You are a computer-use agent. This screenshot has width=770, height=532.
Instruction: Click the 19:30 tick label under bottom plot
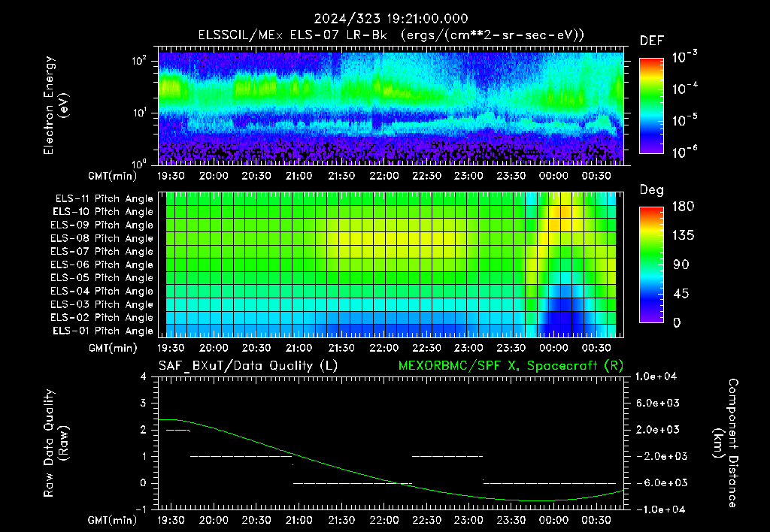pos(171,520)
